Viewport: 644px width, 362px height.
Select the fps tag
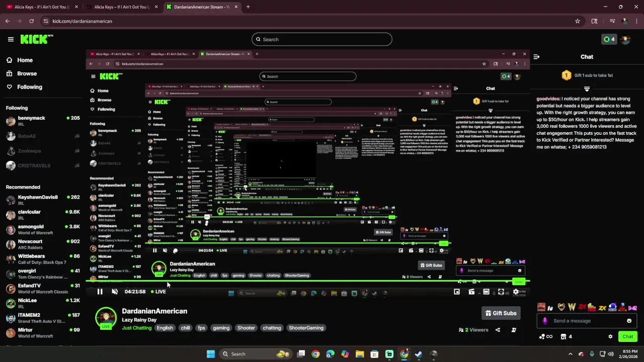point(201,328)
